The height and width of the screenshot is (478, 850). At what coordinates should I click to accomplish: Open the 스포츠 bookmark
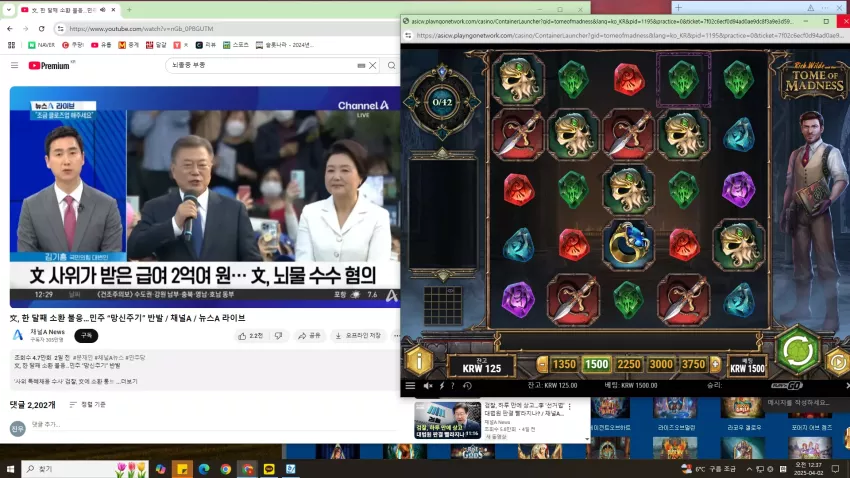pos(236,45)
